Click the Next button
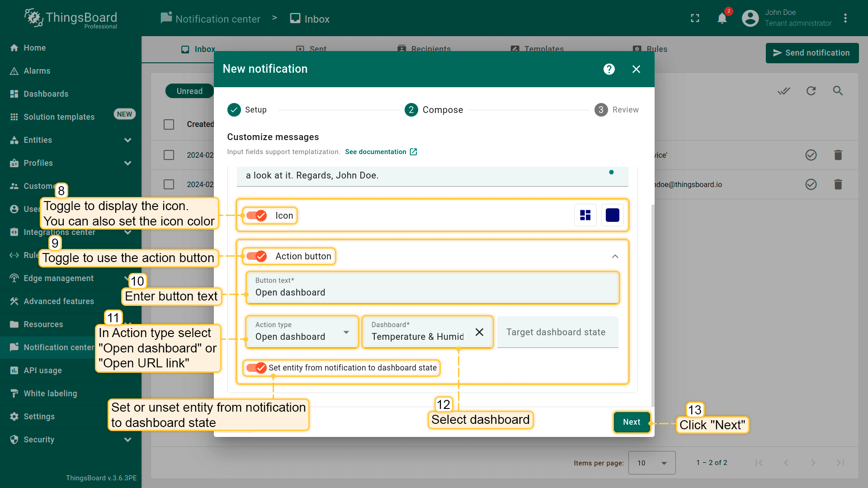The image size is (868, 488). (x=631, y=422)
